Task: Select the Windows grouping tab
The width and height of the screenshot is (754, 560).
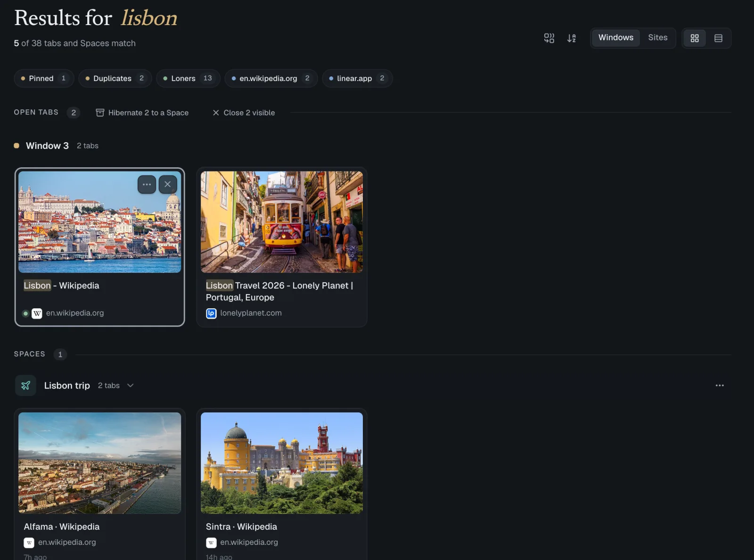Action: click(616, 38)
